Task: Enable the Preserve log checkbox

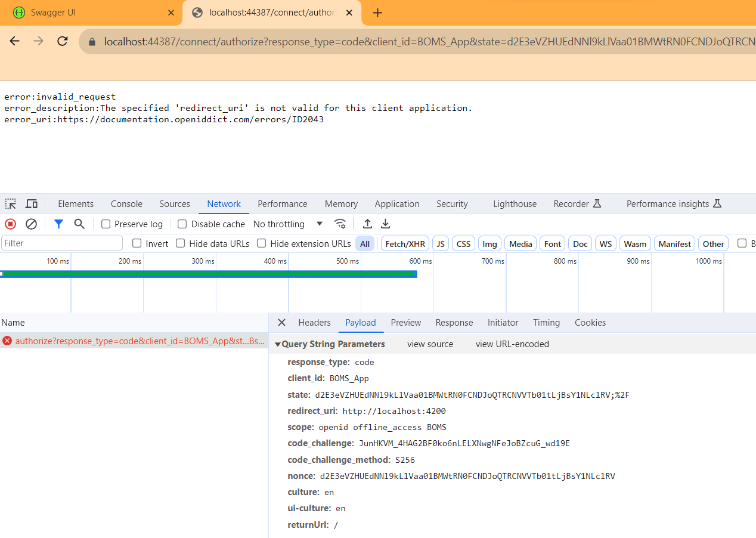Action: point(106,224)
